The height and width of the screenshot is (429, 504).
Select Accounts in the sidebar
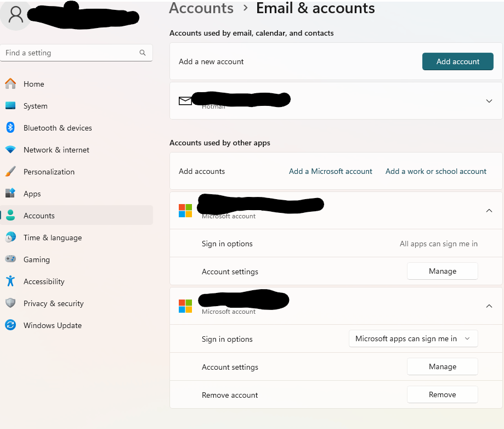pos(76,216)
